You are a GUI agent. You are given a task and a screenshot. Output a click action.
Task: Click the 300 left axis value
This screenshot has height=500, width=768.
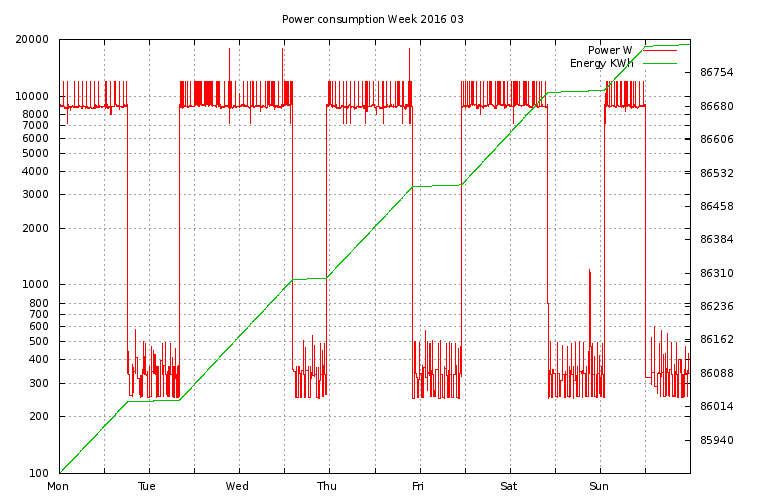39,383
